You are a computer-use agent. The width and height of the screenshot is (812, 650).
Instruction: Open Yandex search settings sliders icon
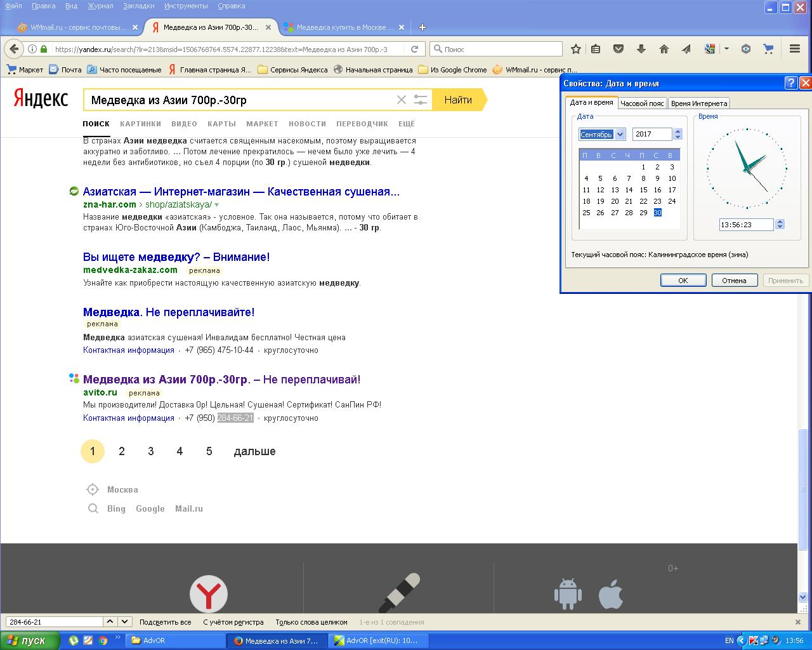tap(420, 100)
